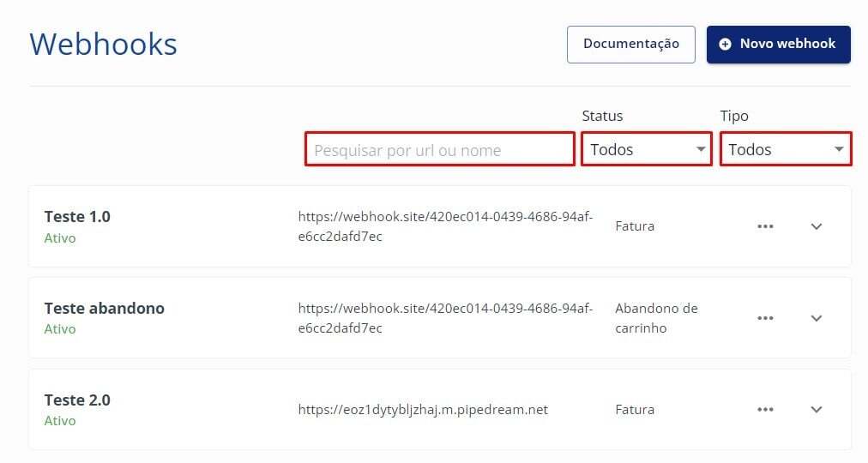868x463 pixels.
Task: Open three-dot menu for Teste 2.0
Action: 765,410
